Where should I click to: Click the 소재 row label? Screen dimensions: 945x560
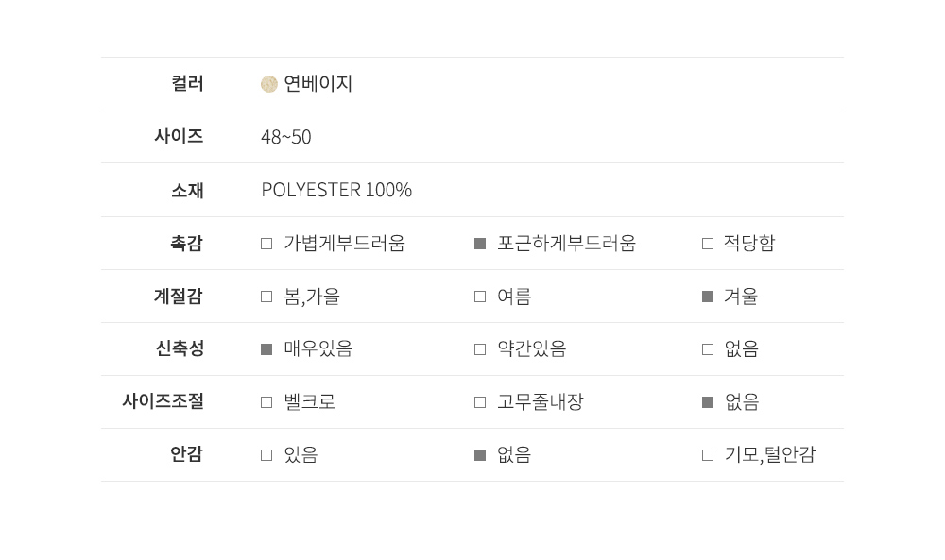click(187, 190)
